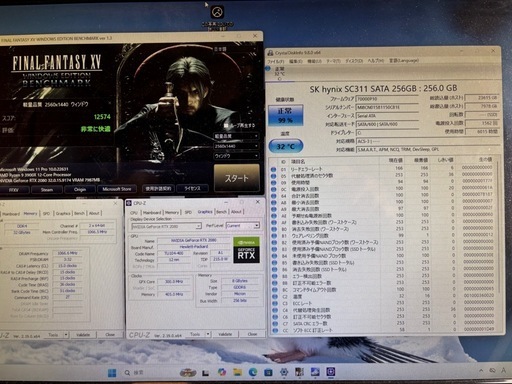Image resolution: width=512 pixels, height=384 pixels.
Task: Click the serial number field in CrystalDiskInfo
Action: click(387, 107)
